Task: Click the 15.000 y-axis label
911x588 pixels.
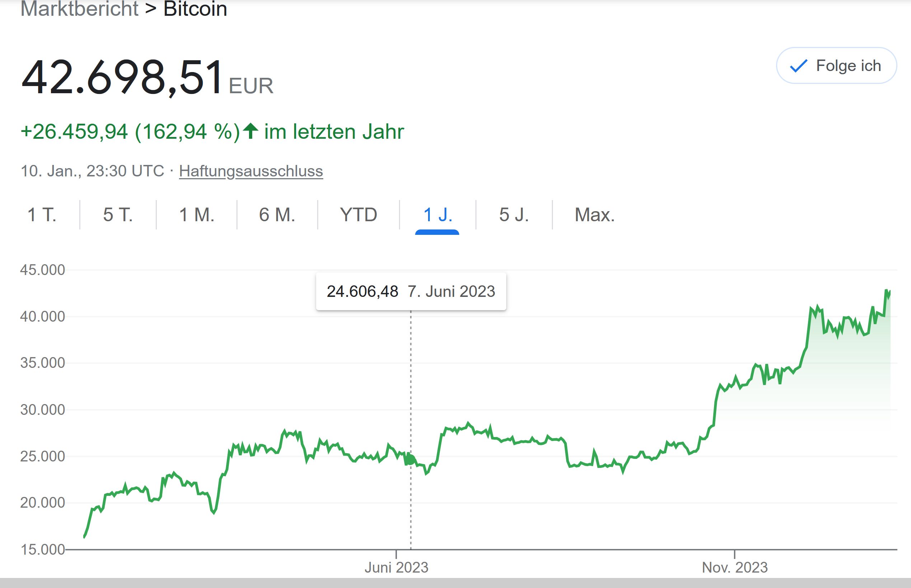Action: [x=42, y=549]
